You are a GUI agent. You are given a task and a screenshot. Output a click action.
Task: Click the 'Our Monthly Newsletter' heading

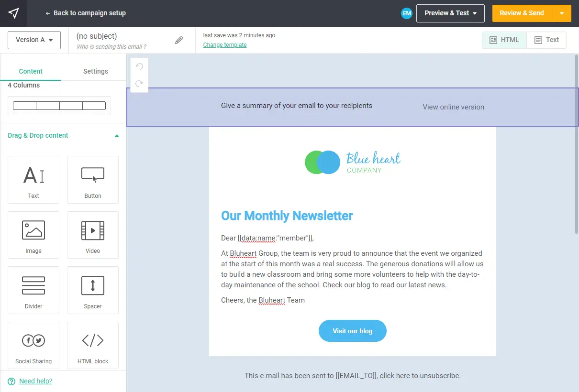click(x=287, y=216)
